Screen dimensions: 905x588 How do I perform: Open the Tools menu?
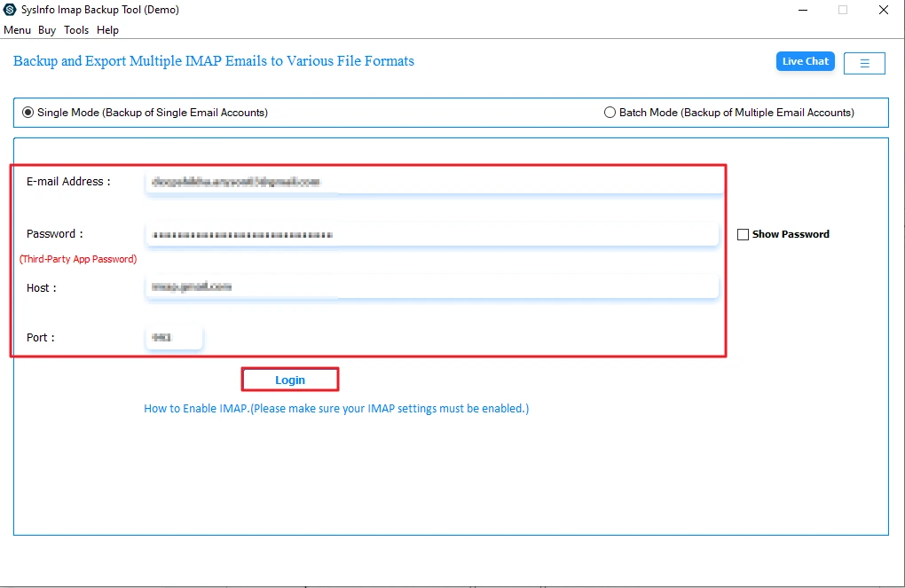pos(75,29)
